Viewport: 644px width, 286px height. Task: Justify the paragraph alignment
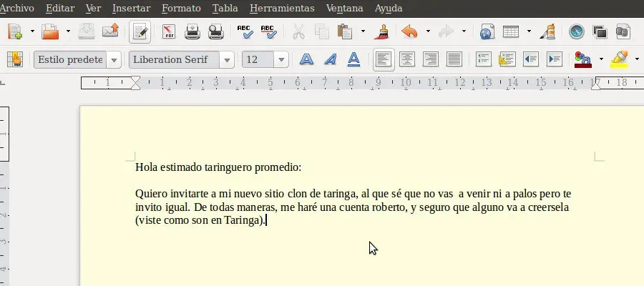coord(454,59)
